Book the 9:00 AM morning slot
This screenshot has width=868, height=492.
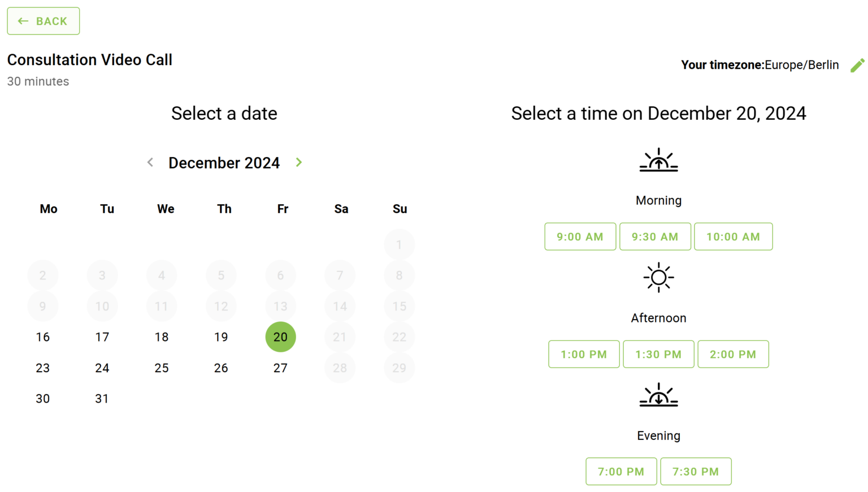pos(580,236)
